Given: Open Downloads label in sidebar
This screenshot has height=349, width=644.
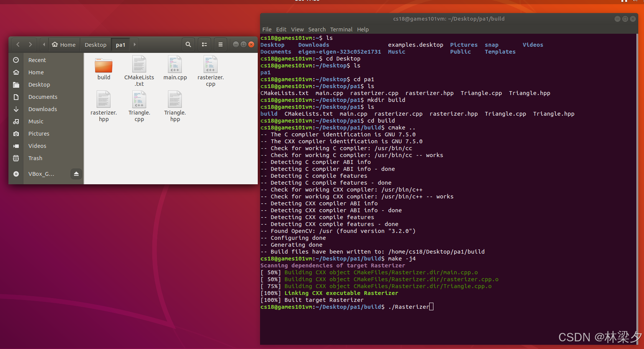Looking at the screenshot, I should [43, 109].
